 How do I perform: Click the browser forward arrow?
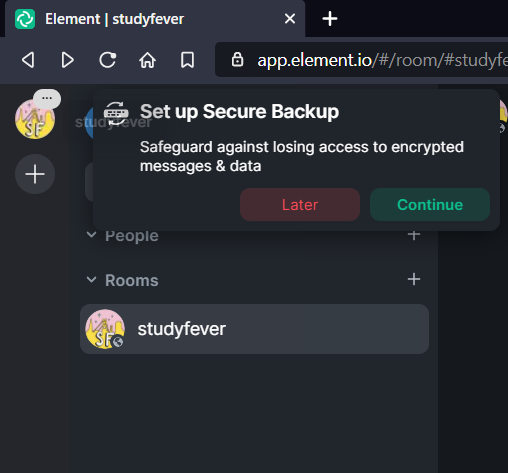(x=68, y=60)
